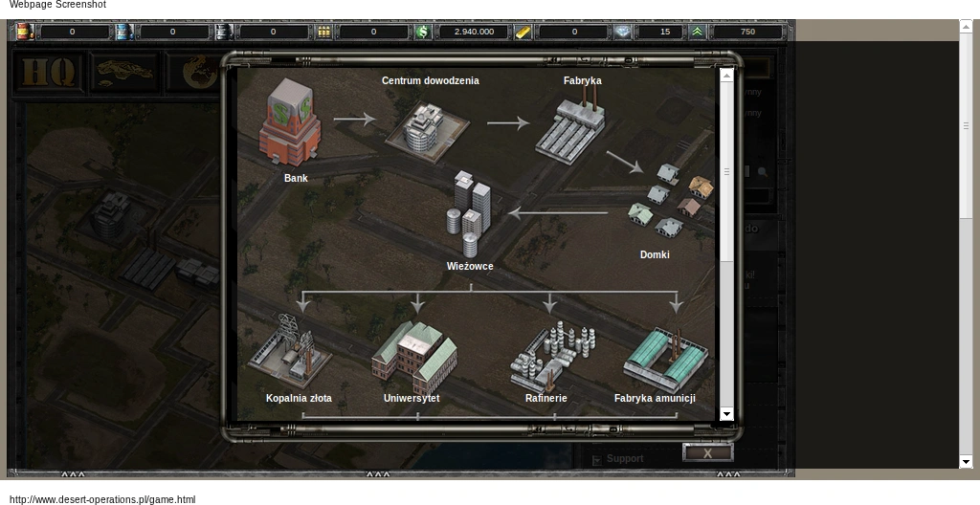This screenshot has height=505, width=980.
Task: Click the 0 value beside the red barrel
Action: click(x=73, y=32)
